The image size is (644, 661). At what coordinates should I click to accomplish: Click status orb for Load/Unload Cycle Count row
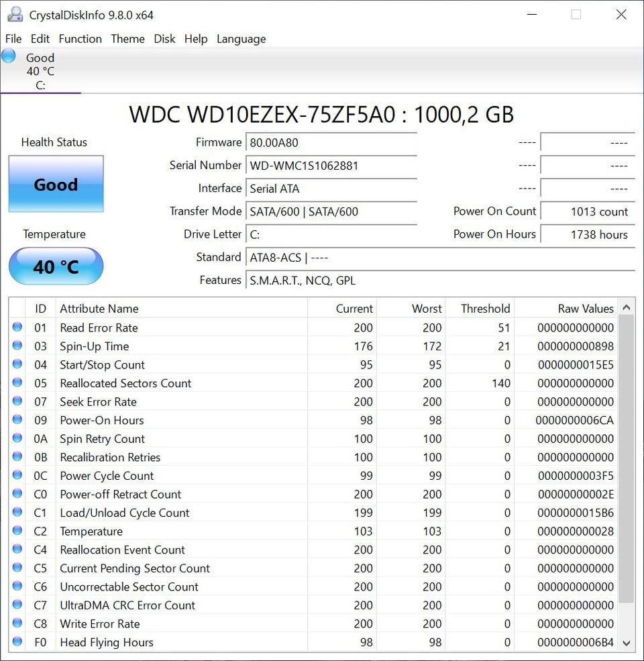tap(17, 512)
